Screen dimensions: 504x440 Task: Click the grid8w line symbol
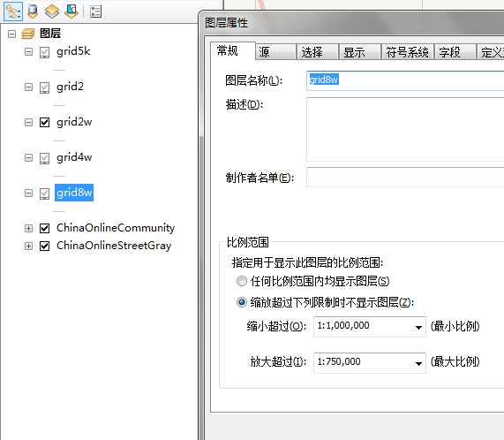pos(59,211)
